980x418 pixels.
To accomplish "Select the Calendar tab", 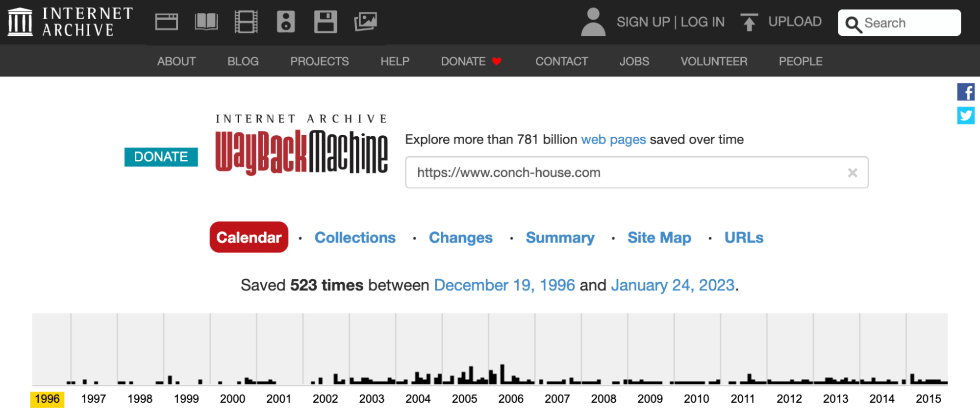I will [249, 237].
